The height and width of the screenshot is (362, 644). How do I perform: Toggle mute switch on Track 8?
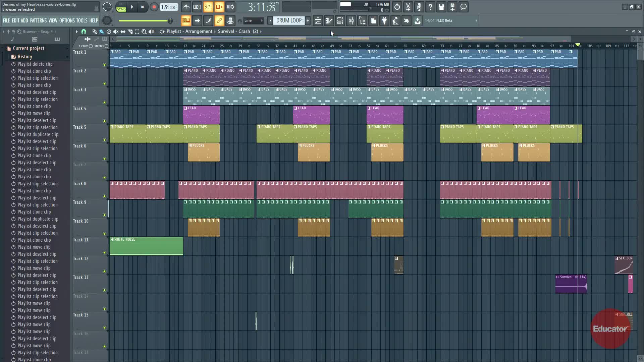[x=104, y=196]
